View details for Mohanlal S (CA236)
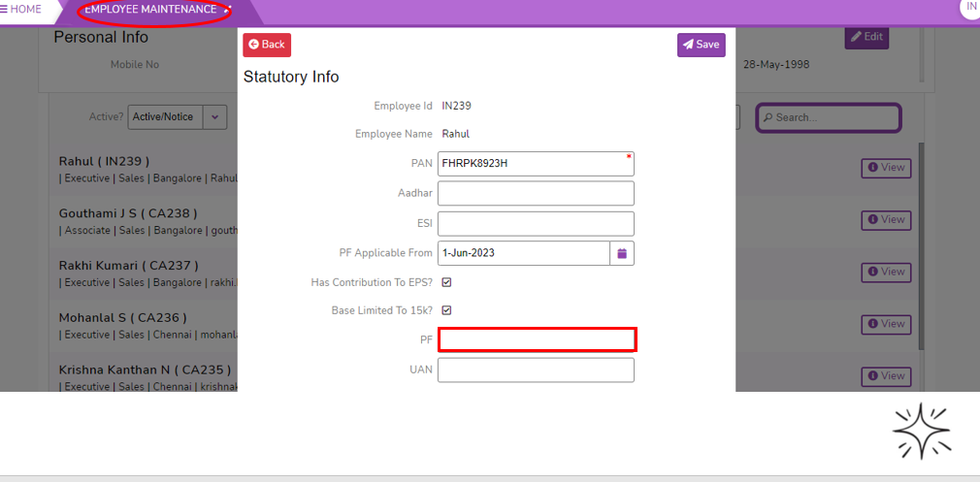The height and width of the screenshot is (482, 980). click(x=886, y=324)
